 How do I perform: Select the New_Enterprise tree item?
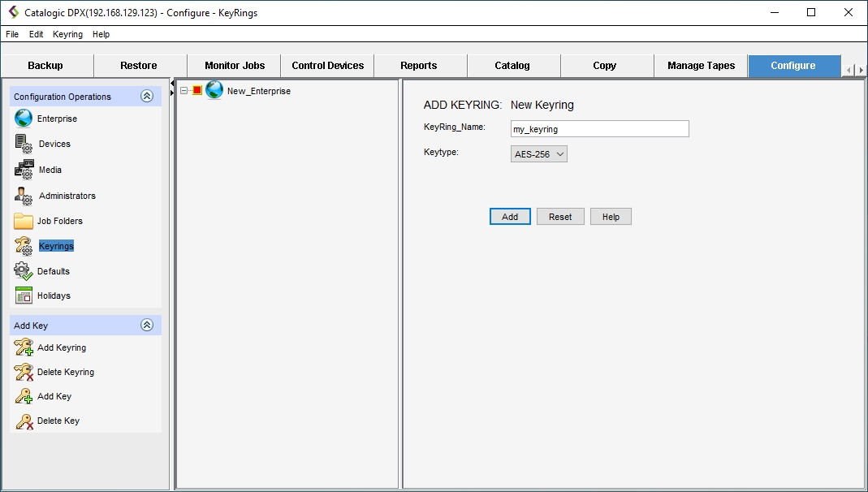pos(258,91)
